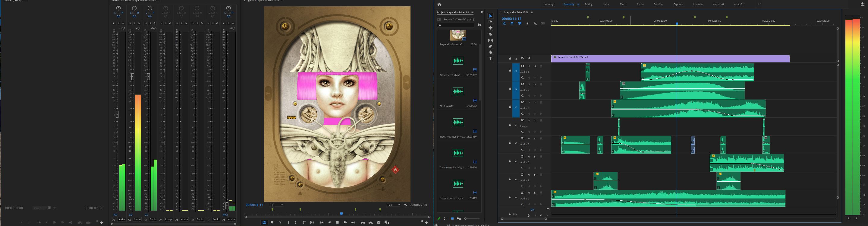Click the PrepareForTakeoff-01 sequence thumbnail
This screenshot has width=868, height=226.
pyautogui.click(x=458, y=35)
